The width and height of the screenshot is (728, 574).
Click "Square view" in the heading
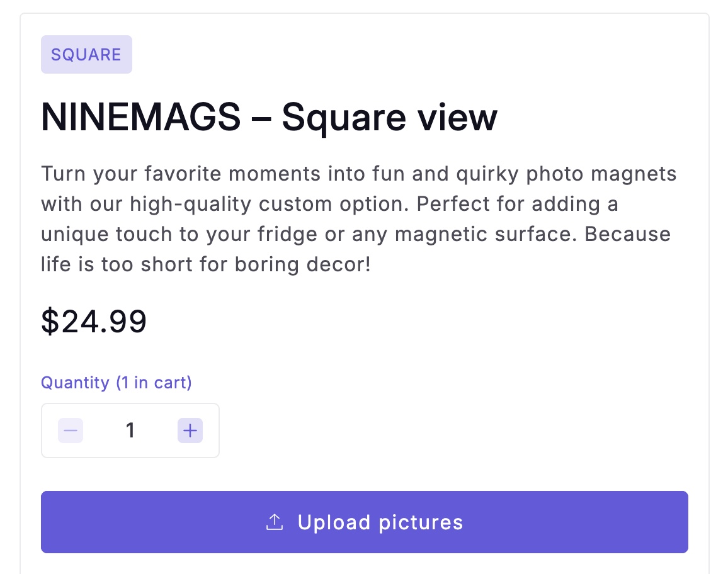pos(389,117)
